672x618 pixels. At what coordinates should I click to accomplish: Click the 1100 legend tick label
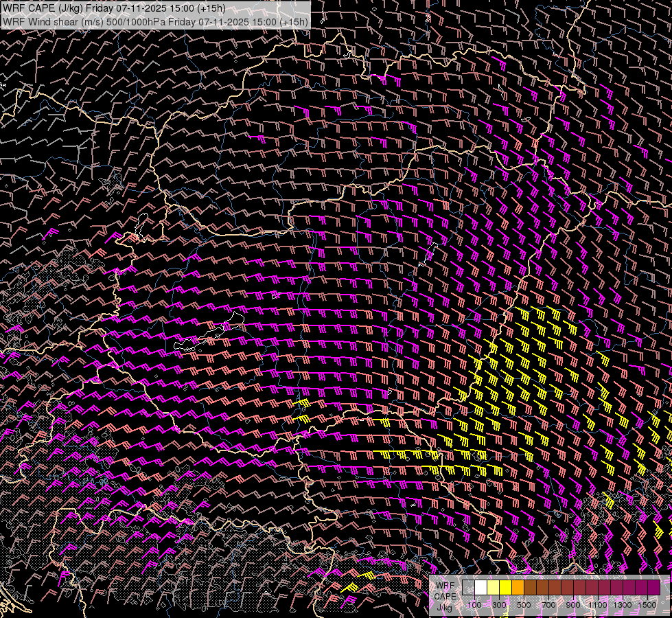598,605
